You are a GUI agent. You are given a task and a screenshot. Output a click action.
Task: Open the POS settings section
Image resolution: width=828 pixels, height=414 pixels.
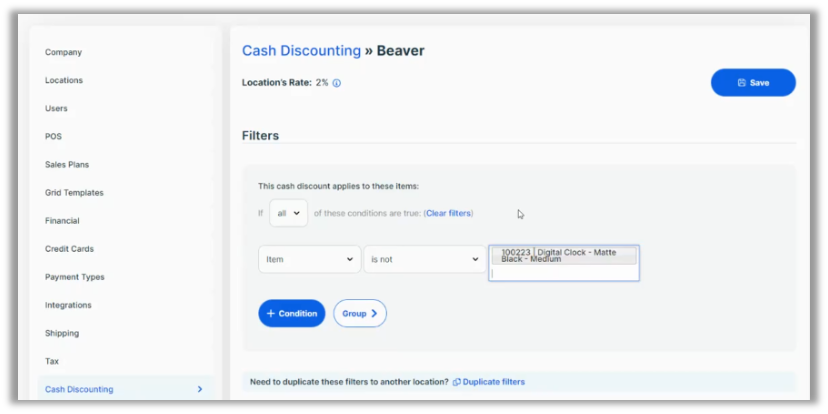click(53, 136)
